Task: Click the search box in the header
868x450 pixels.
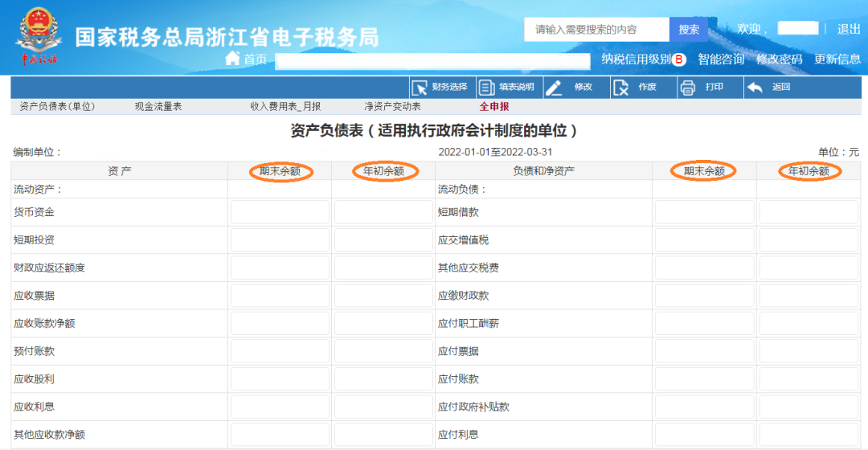Action: (x=596, y=30)
